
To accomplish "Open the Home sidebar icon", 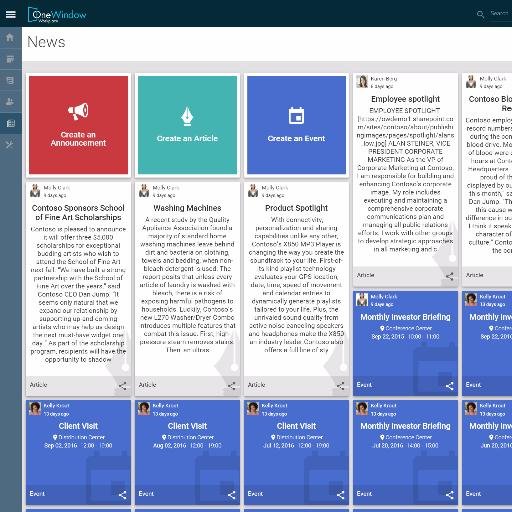I will (10, 37).
